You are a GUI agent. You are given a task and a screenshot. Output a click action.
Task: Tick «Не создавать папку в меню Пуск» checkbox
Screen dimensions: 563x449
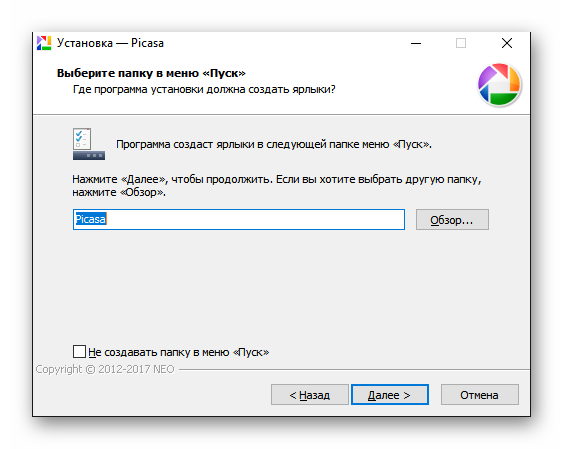pyautogui.click(x=79, y=352)
